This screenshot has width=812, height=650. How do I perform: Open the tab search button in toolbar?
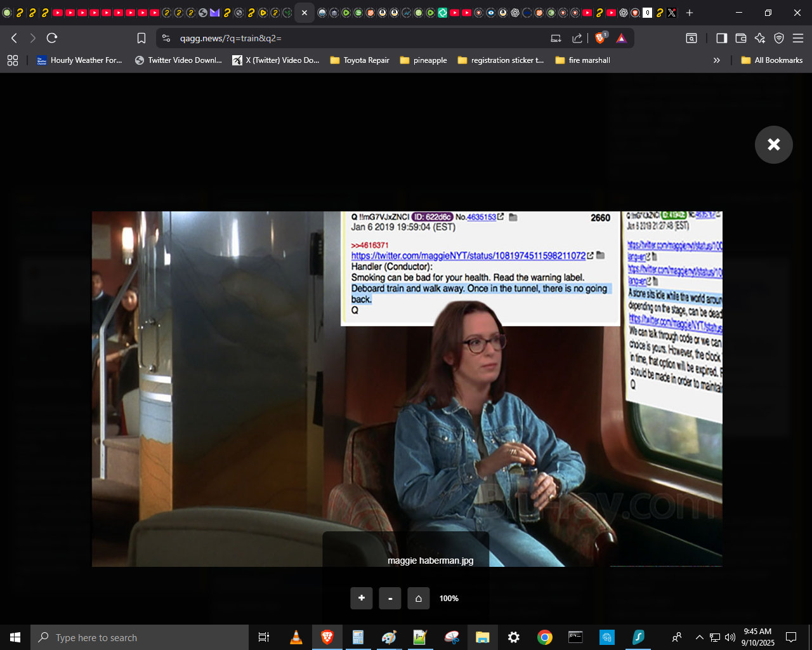(691, 38)
